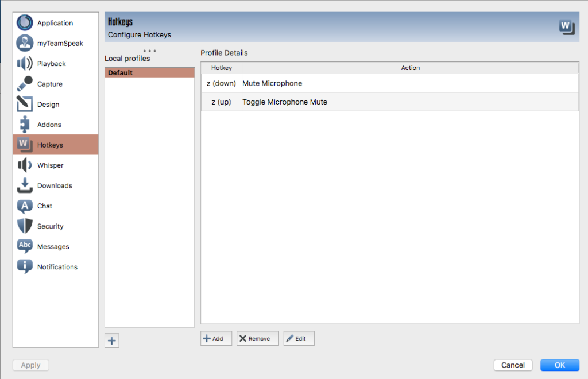Click the Design pencil icon
The image size is (588, 379).
point(25,104)
